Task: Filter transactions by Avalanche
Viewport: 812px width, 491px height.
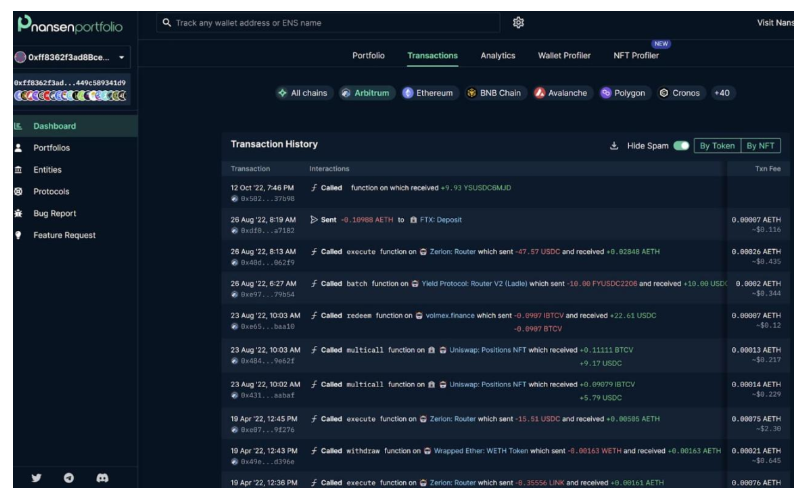Action: tap(563, 93)
